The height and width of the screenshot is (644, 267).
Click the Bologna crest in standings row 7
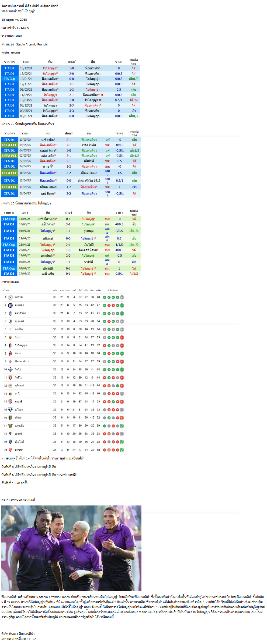tap(10, 345)
